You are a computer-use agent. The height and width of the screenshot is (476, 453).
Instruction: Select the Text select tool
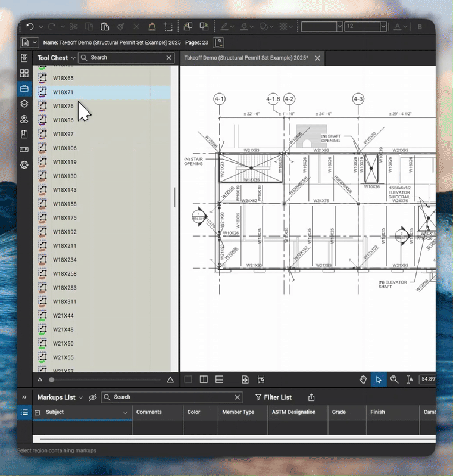[410, 379]
